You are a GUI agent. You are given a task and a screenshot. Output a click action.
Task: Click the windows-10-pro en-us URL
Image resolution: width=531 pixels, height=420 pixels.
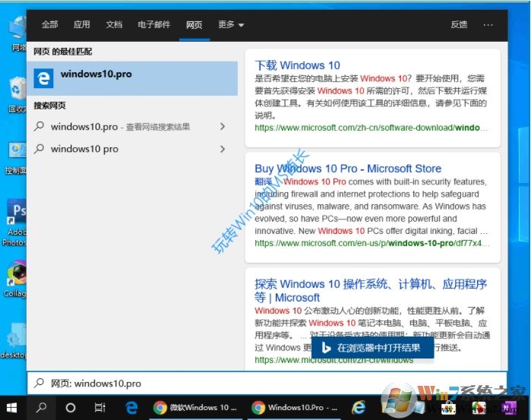[371, 243]
